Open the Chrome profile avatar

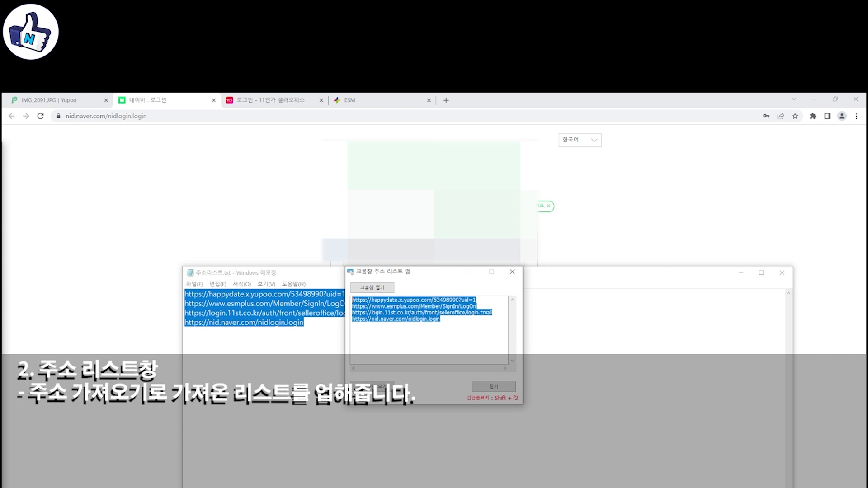tap(842, 116)
